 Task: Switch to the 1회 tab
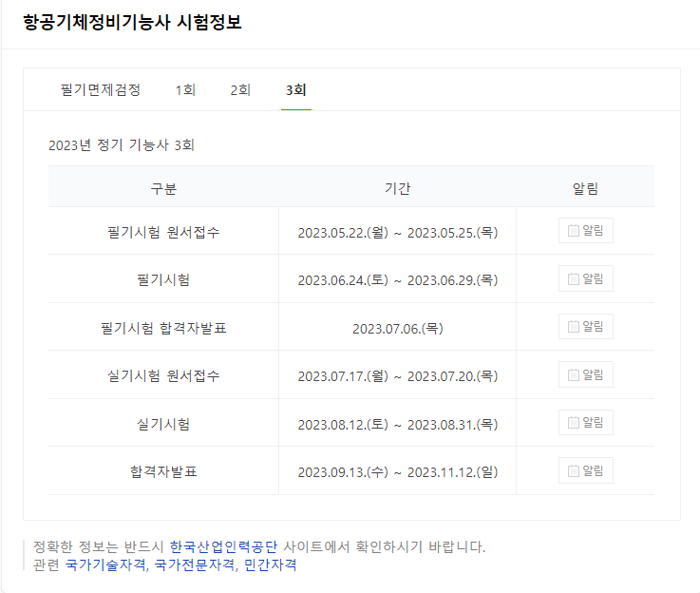(185, 89)
